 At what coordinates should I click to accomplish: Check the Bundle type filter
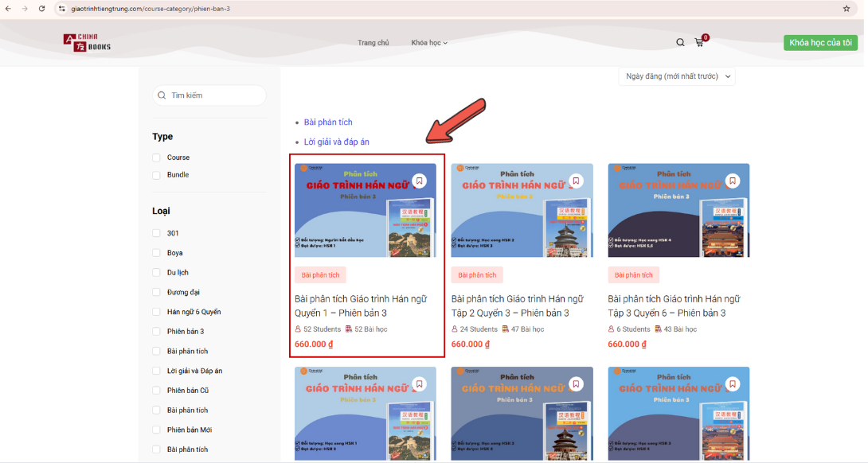[156, 174]
